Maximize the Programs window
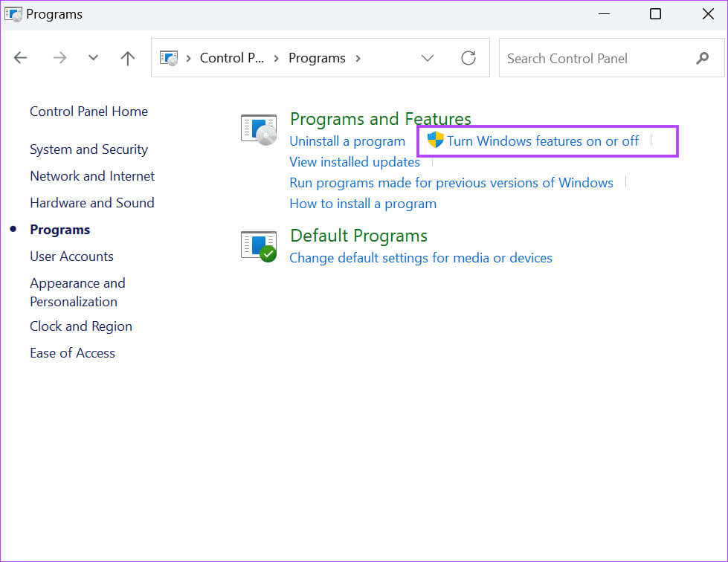Image resolution: width=728 pixels, height=562 pixels. point(655,14)
